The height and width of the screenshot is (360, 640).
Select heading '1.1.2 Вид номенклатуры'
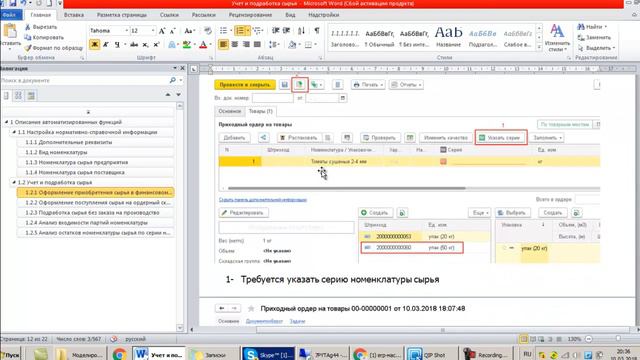tap(95, 152)
